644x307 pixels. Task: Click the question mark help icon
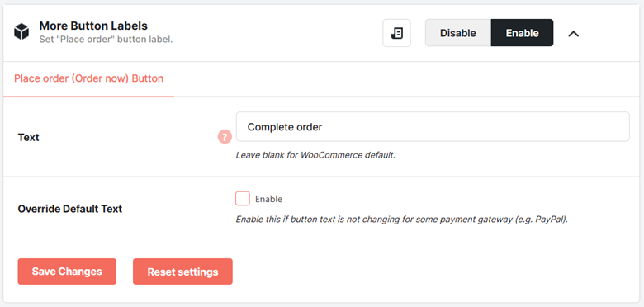(x=225, y=137)
